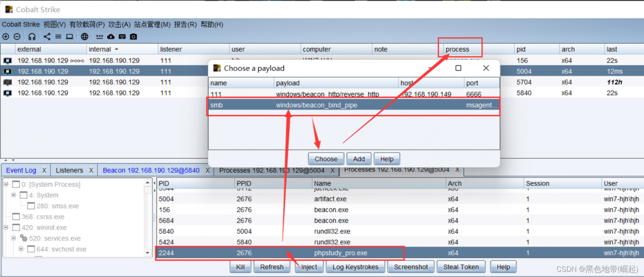The height and width of the screenshot is (277, 644).
Task: Click the beacon icon for pid 5004 session
Action: tap(8, 72)
